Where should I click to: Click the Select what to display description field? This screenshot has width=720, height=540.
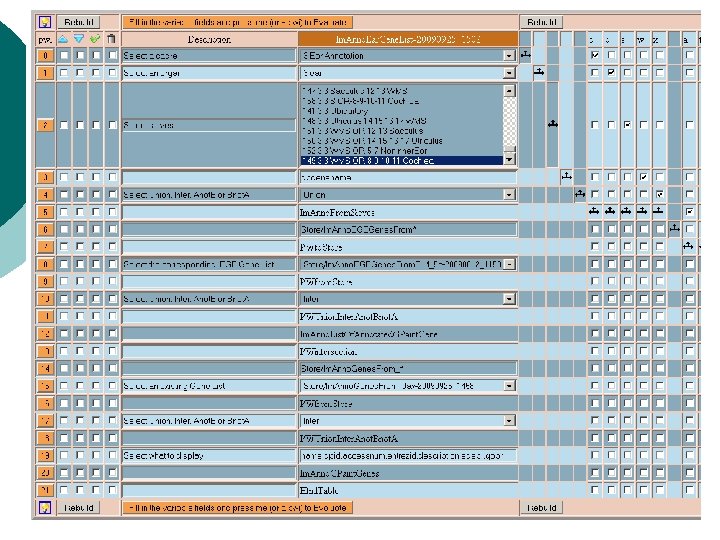click(x=208, y=456)
